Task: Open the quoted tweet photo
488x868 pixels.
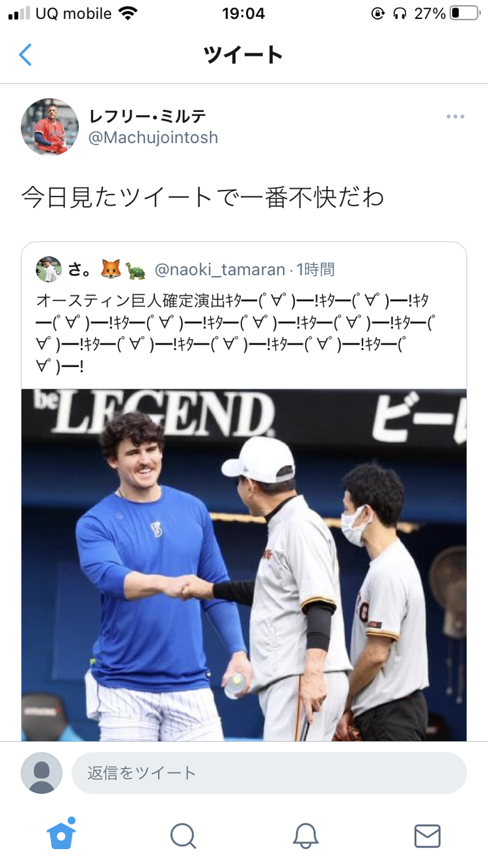Action: tap(244, 564)
